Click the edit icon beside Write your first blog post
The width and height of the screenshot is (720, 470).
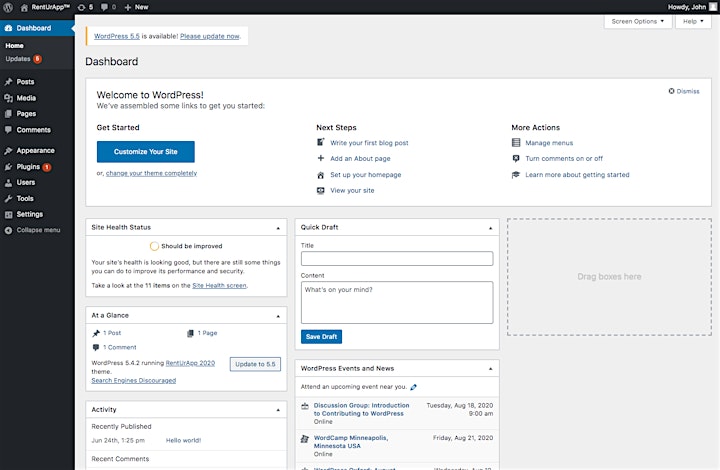coord(321,142)
